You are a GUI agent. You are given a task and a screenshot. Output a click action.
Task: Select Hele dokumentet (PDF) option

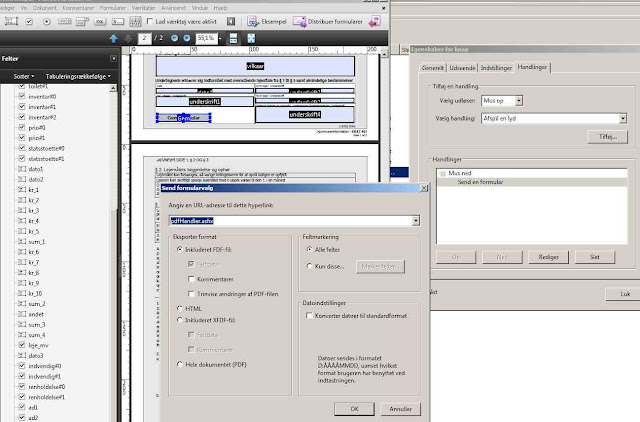click(x=180, y=364)
